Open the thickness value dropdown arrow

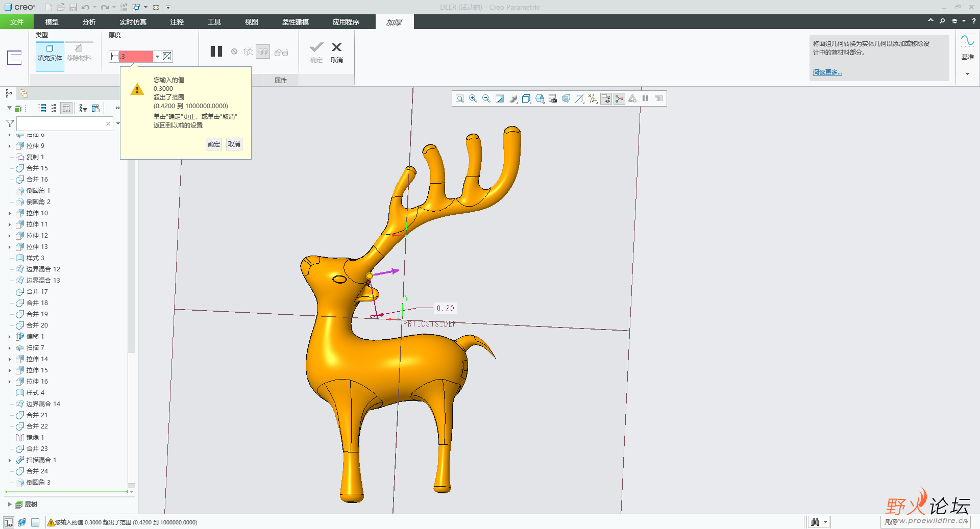(x=157, y=56)
